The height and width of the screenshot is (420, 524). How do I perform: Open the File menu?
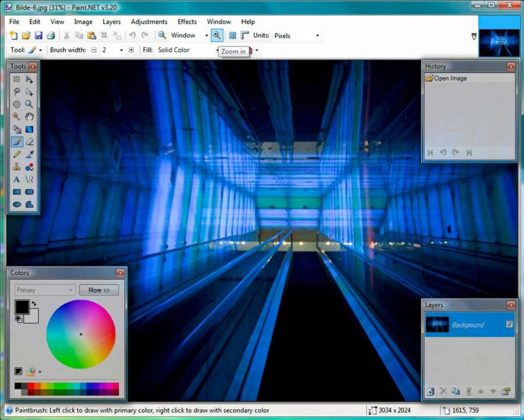coord(14,22)
